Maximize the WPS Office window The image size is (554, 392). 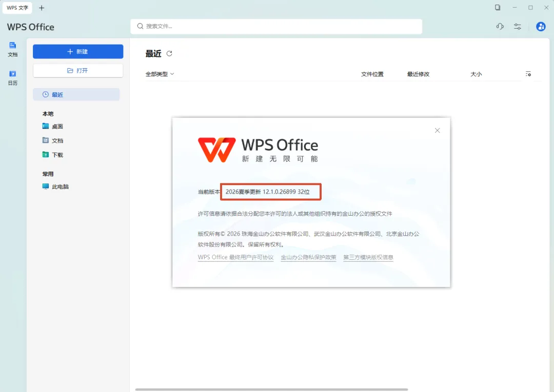(531, 7)
